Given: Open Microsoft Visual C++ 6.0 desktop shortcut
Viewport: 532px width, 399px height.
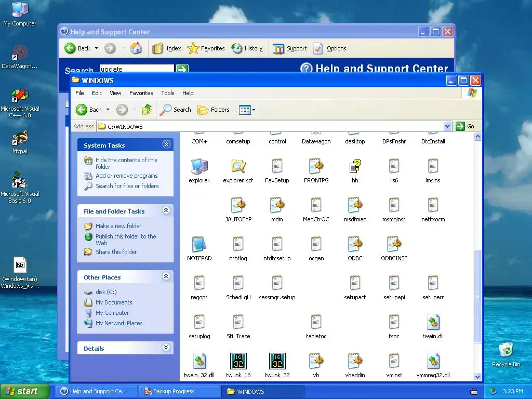Looking at the screenshot, I should point(20,104).
